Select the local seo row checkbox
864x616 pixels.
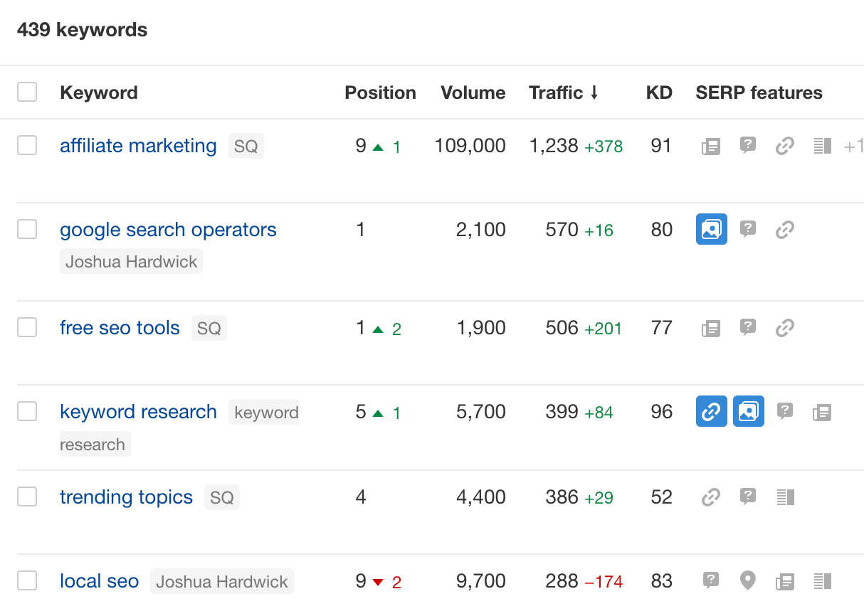(27, 580)
